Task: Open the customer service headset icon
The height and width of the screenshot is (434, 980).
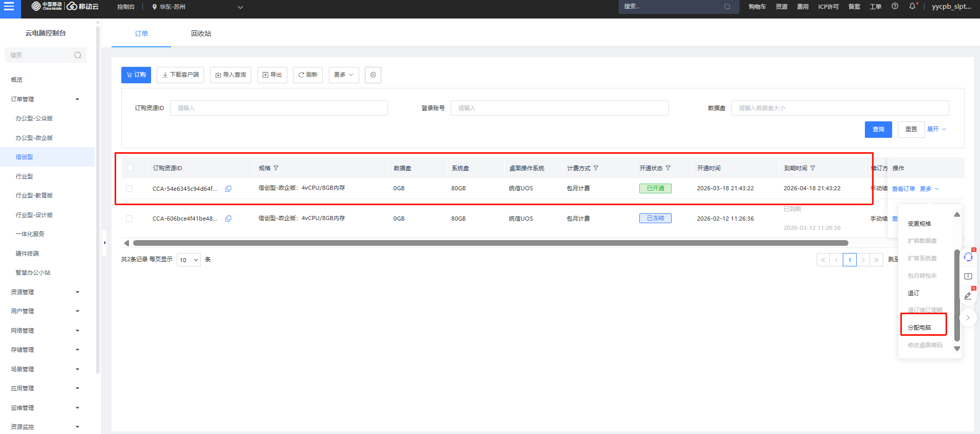Action: coord(968,257)
